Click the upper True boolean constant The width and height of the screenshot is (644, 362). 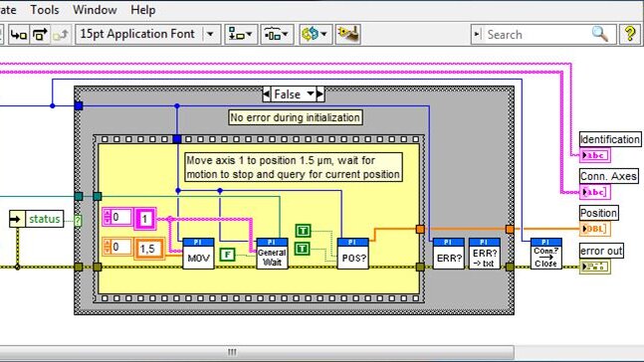303,231
